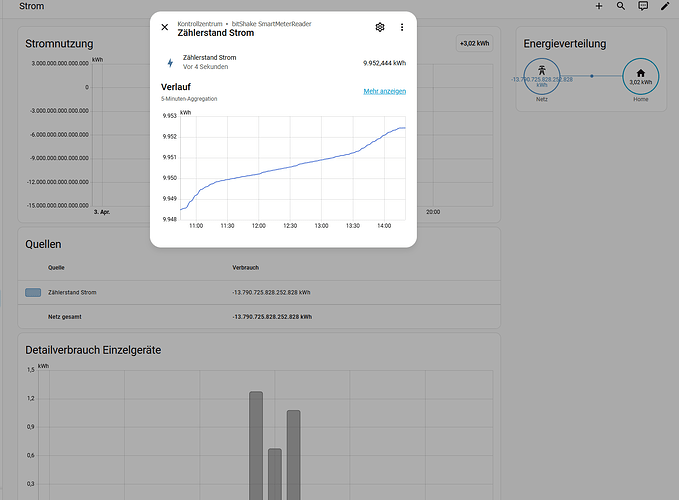The image size is (679, 500).
Task: Click the 9.952,444 kWh value
Action: tap(384, 63)
